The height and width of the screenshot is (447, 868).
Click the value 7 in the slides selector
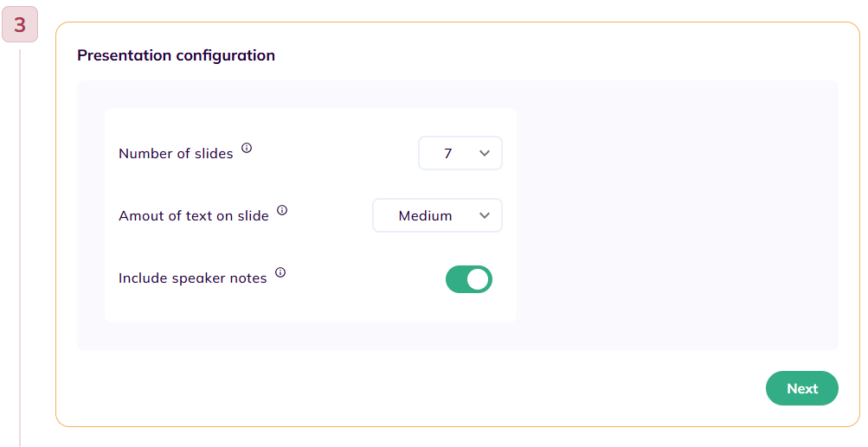click(x=447, y=153)
